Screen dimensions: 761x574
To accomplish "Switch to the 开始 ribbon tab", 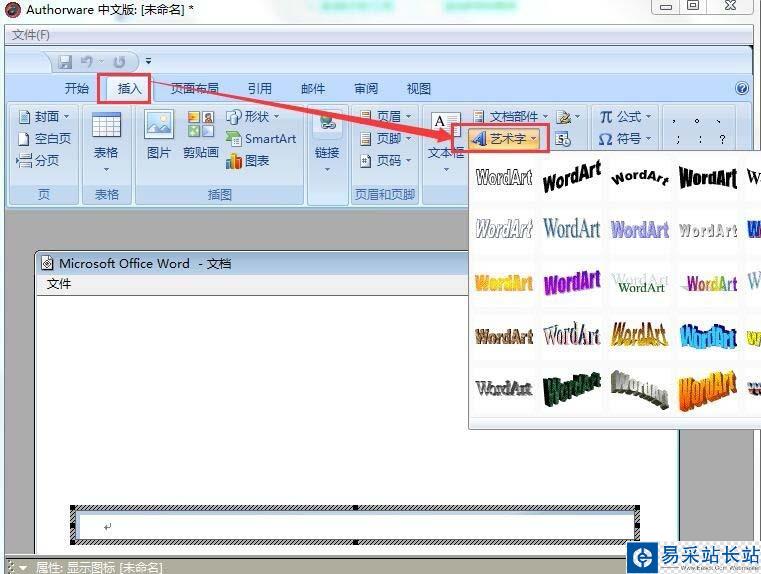I will coord(77,88).
